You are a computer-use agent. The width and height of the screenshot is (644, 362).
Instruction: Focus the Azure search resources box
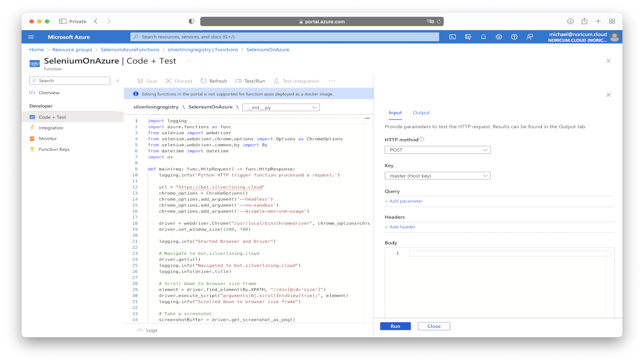tap(285, 37)
